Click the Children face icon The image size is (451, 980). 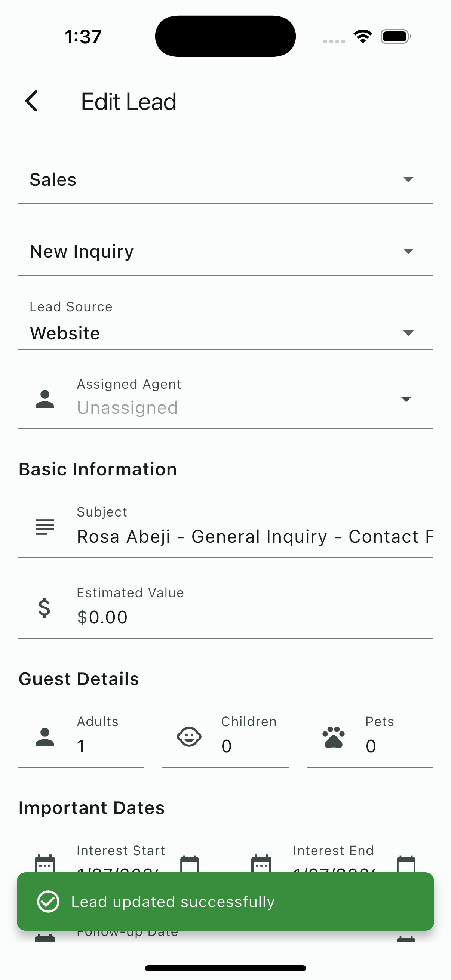pos(189,737)
